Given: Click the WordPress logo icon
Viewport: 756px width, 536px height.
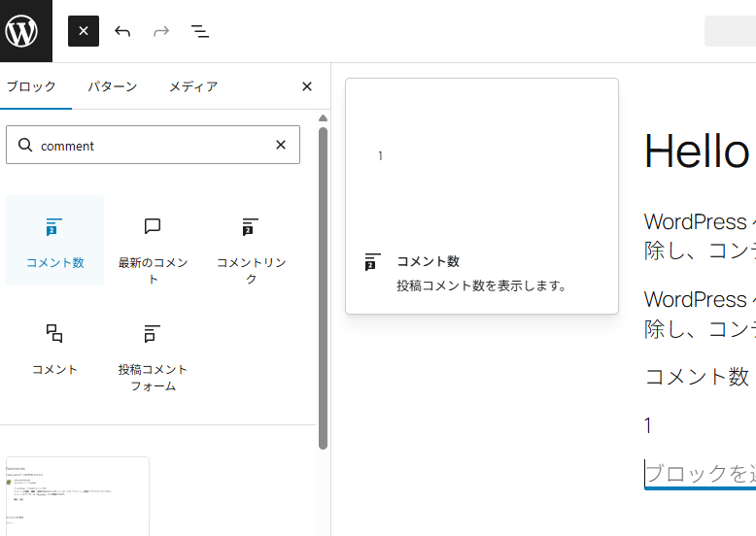Looking at the screenshot, I should [21, 31].
